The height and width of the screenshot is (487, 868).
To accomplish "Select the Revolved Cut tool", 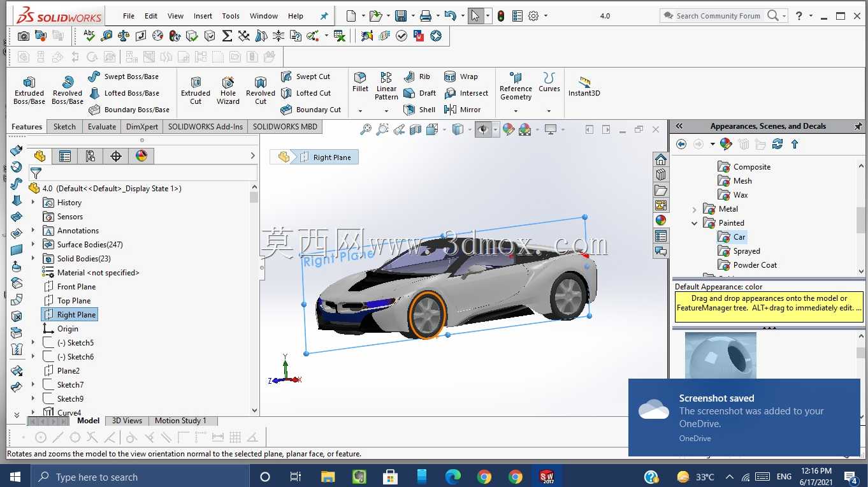I will pos(261,90).
